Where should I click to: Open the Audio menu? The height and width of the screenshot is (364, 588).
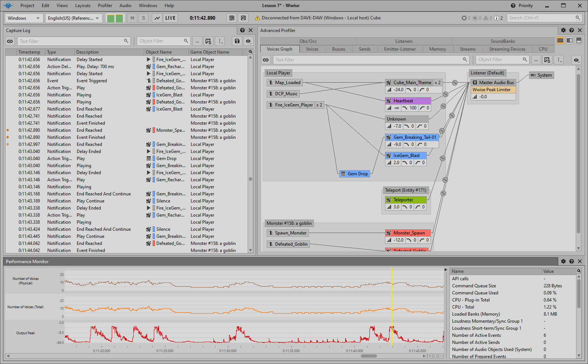(x=125, y=6)
